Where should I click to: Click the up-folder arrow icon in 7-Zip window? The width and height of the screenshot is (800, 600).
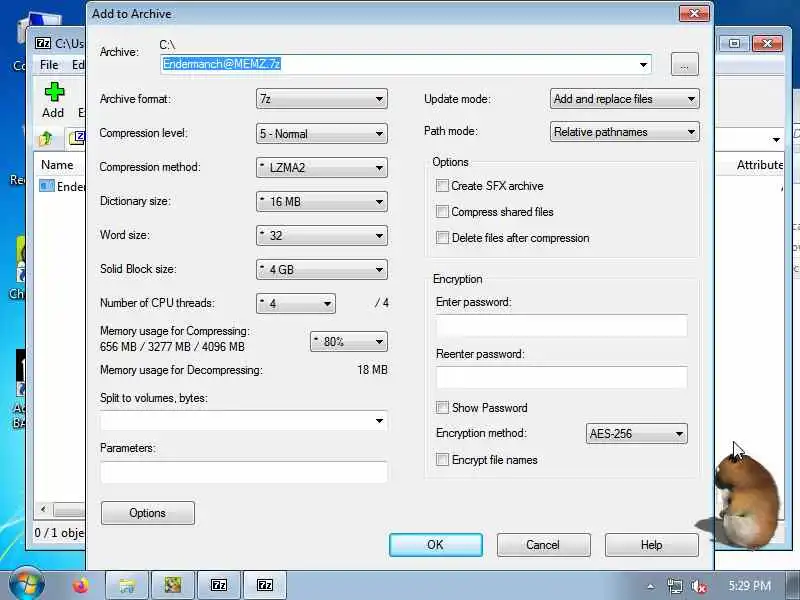45,138
